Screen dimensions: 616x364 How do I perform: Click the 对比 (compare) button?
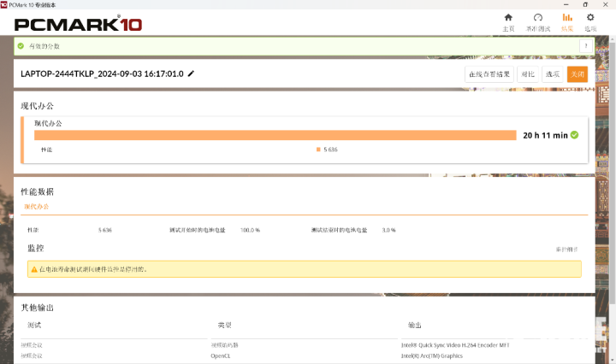528,74
